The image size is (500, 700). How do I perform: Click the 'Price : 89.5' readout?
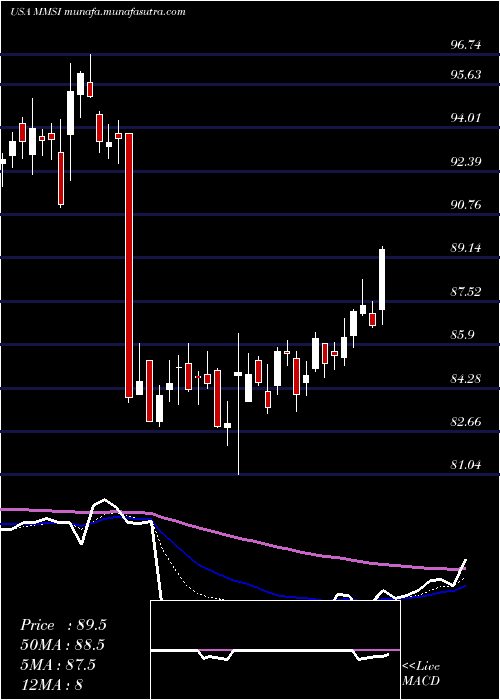coord(63,625)
